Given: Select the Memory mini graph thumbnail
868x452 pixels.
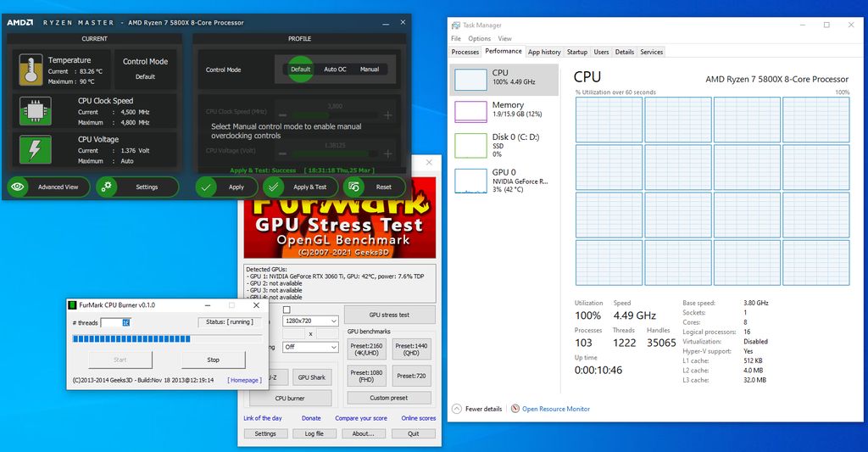Looking at the screenshot, I should (x=470, y=111).
